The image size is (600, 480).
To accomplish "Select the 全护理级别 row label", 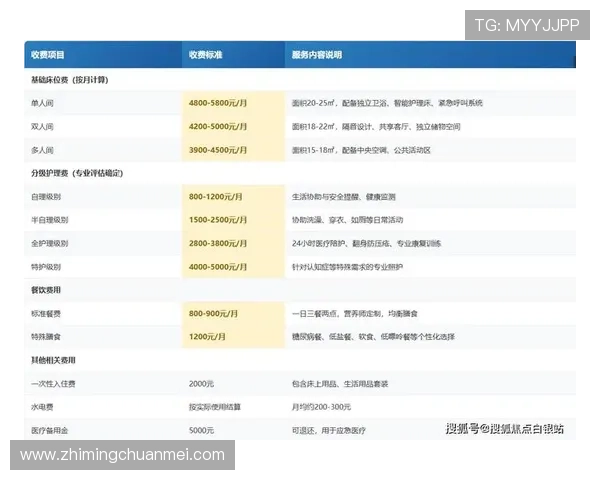I will pyautogui.click(x=50, y=243).
